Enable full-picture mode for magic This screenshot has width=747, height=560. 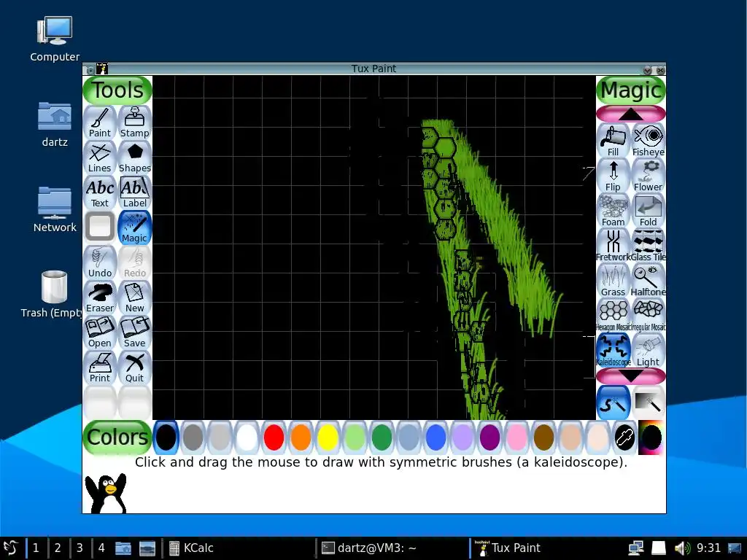point(648,402)
